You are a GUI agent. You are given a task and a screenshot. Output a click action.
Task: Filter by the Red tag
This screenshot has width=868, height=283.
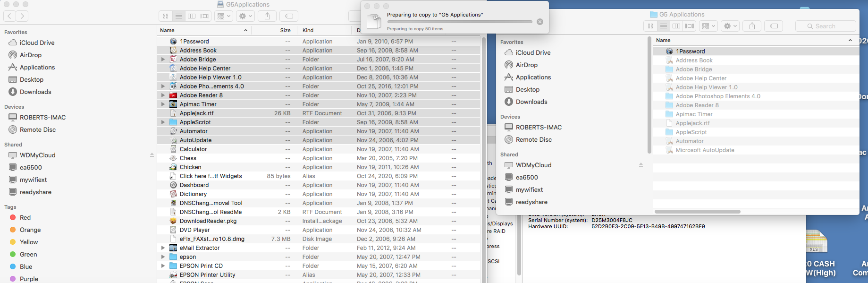click(25, 217)
